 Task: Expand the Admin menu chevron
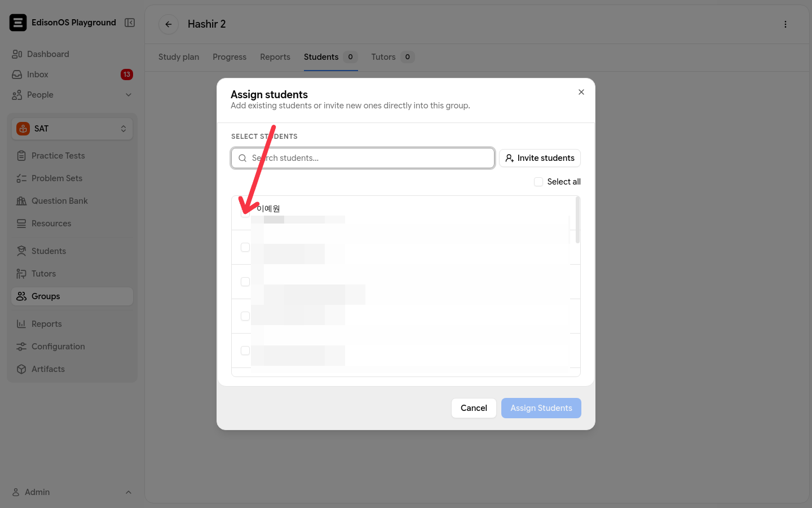[129, 492]
